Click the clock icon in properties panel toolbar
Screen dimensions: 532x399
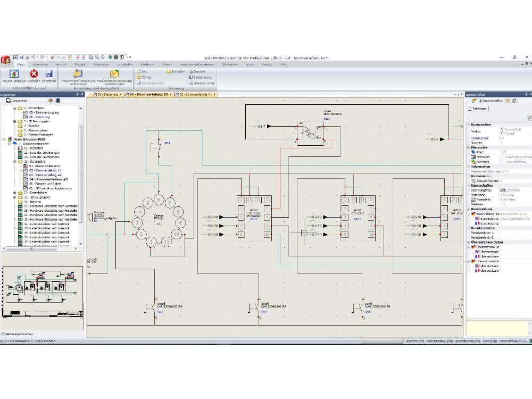(x=514, y=101)
